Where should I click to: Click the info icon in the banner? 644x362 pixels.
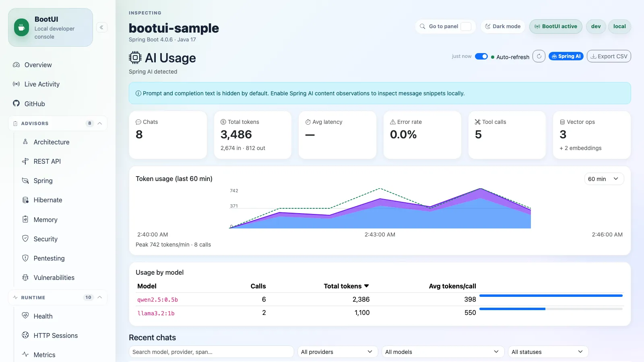[x=138, y=93]
